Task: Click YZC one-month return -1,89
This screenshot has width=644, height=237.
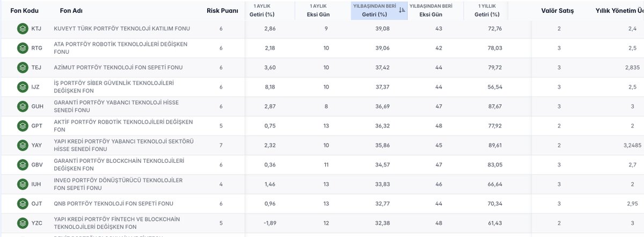Action: [270, 223]
